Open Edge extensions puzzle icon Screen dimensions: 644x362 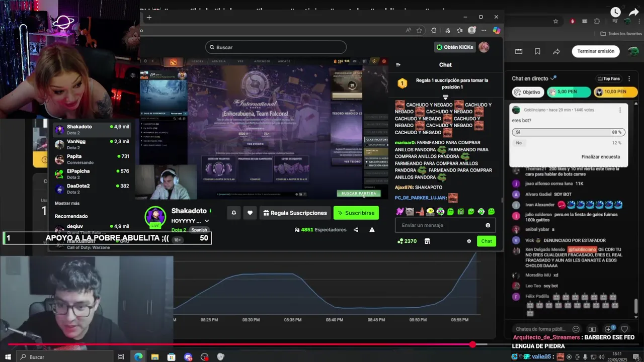click(434, 31)
